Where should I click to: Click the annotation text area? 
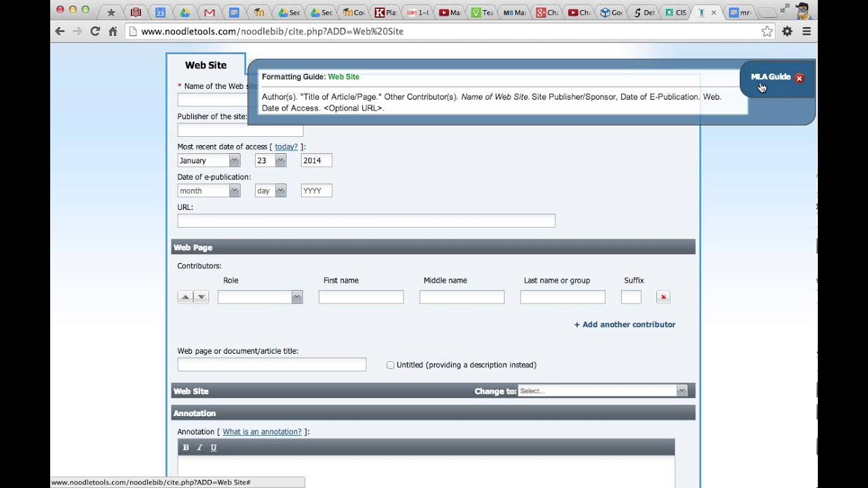click(x=426, y=471)
